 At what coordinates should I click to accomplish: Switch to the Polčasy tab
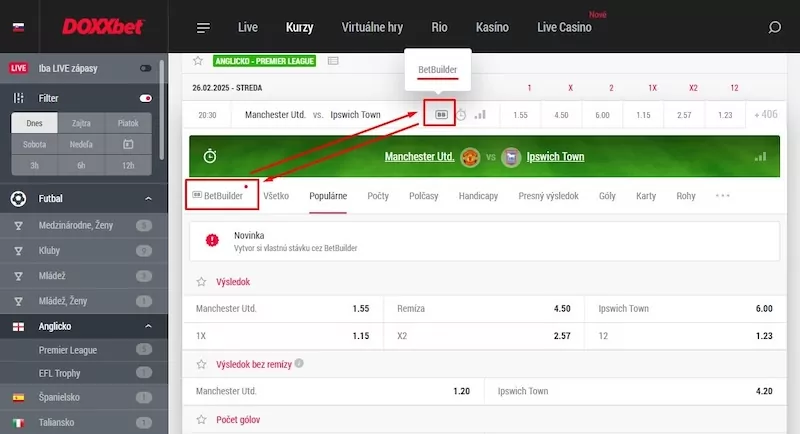(x=423, y=196)
